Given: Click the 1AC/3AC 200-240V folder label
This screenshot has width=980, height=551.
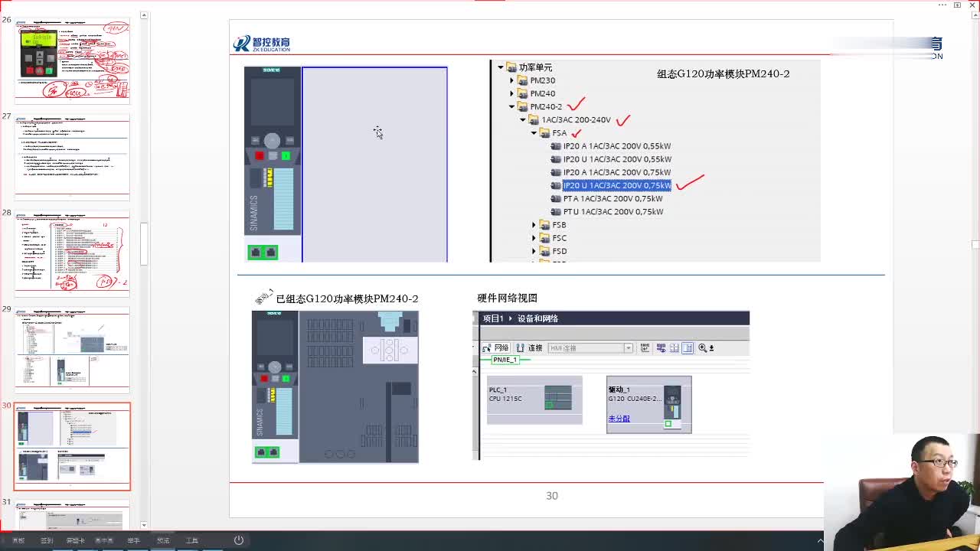Looking at the screenshot, I should point(576,119).
